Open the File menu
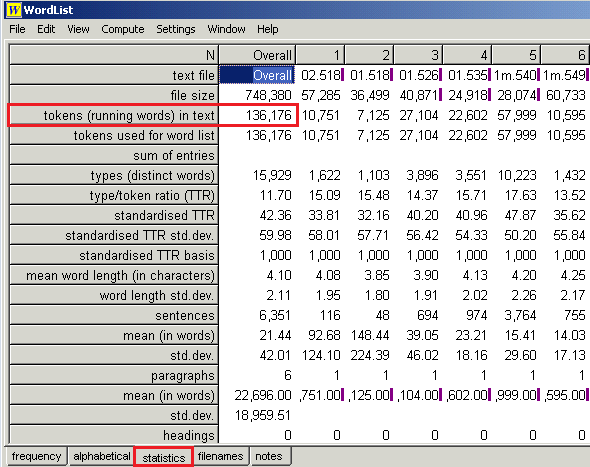The image size is (590, 467). (x=17, y=29)
